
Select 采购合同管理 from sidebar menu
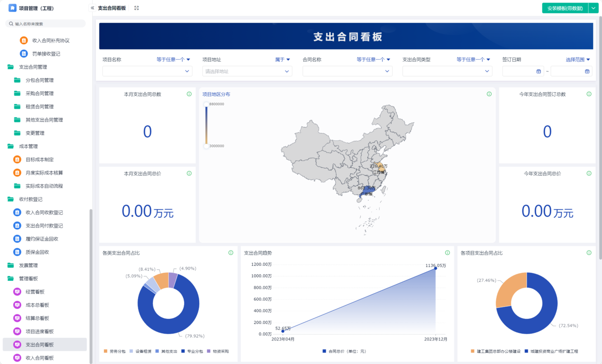[40, 93]
